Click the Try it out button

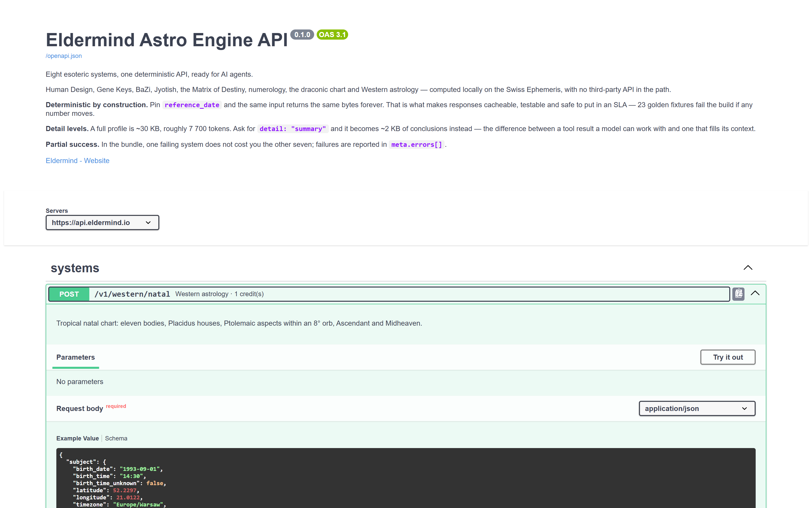[x=728, y=357]
